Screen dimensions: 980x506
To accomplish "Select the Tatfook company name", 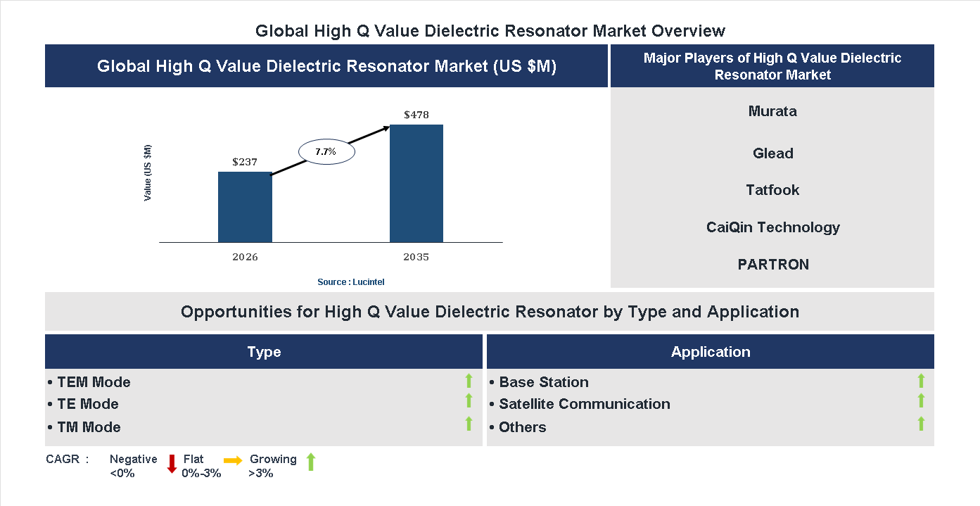I will pyautogui.click(x=772, y=189).
